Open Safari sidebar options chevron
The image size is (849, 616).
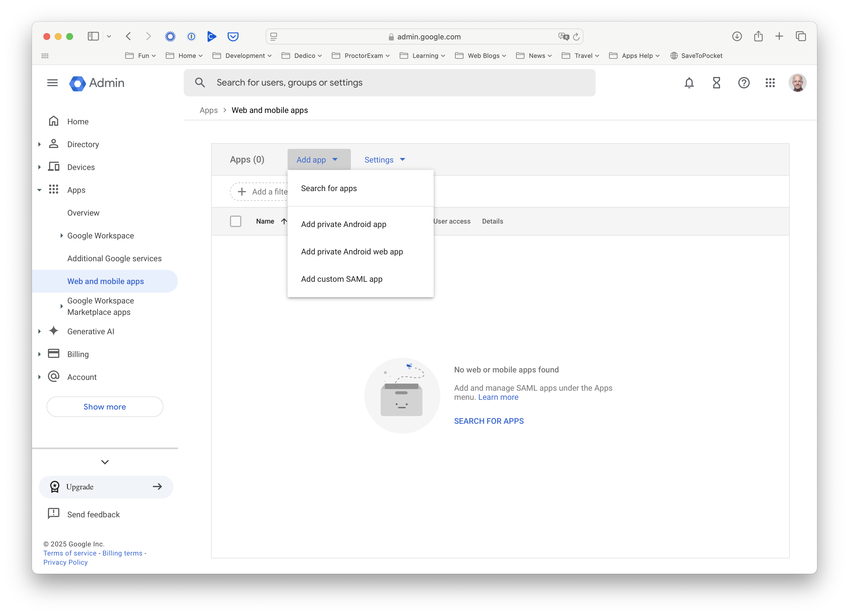coord(109,36)
